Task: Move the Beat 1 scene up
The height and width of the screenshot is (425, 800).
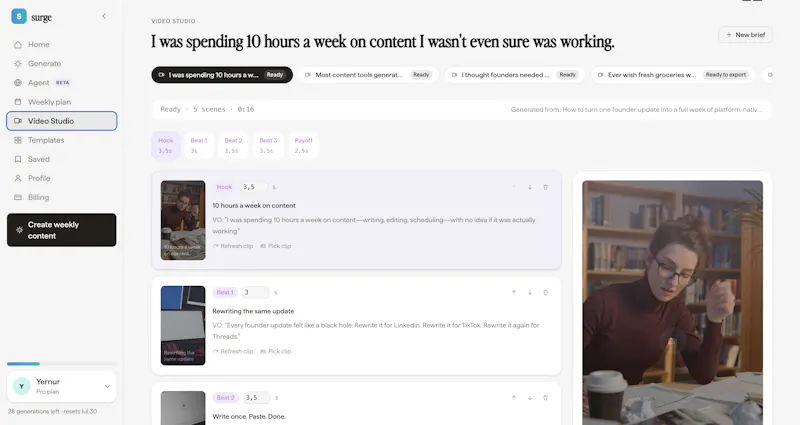Action: tap(514, 292)
